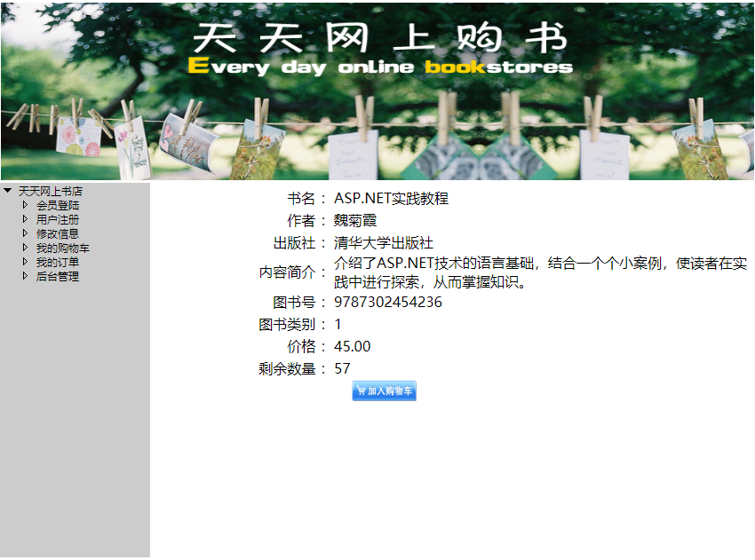Screen dimensions: 755x560
Task: Enter 后台管理 admin section
Action: (x=58, y=277)
